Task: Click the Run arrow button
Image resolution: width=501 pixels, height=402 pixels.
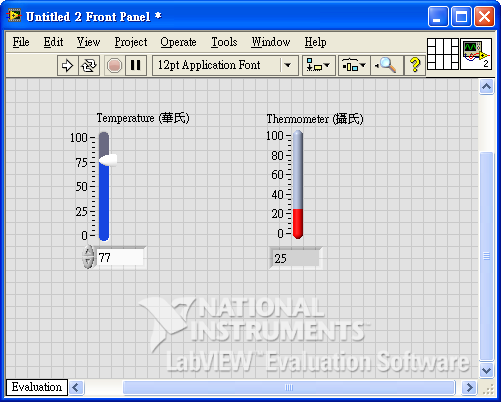Action: point(68,65)
